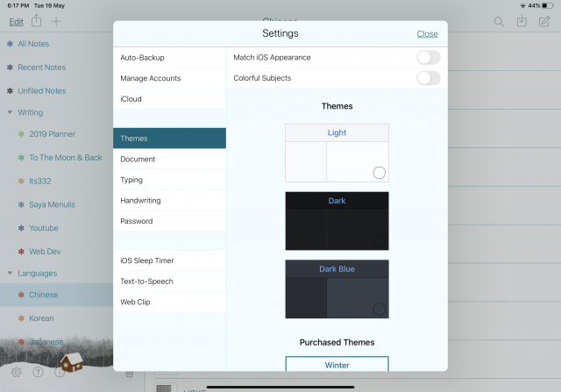Choose the Light theme preview
Image resolution: width=561 pixels, height=392 pixels.
[337, 153]
